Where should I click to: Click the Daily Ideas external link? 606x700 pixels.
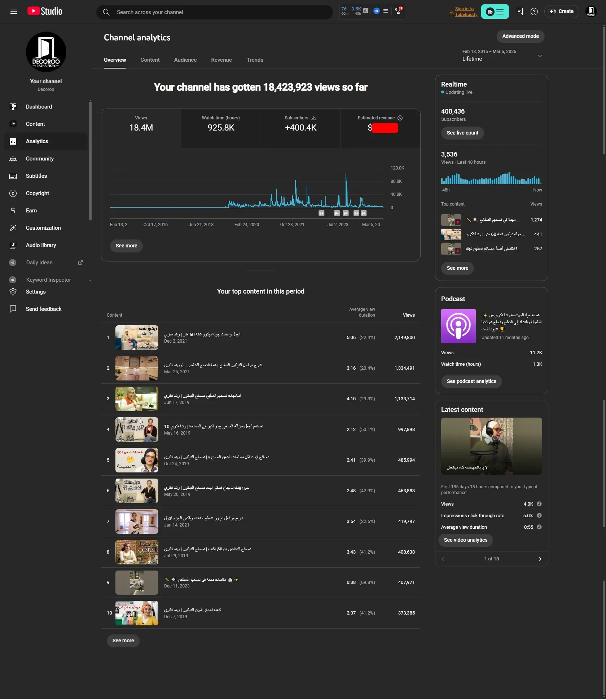80,263
